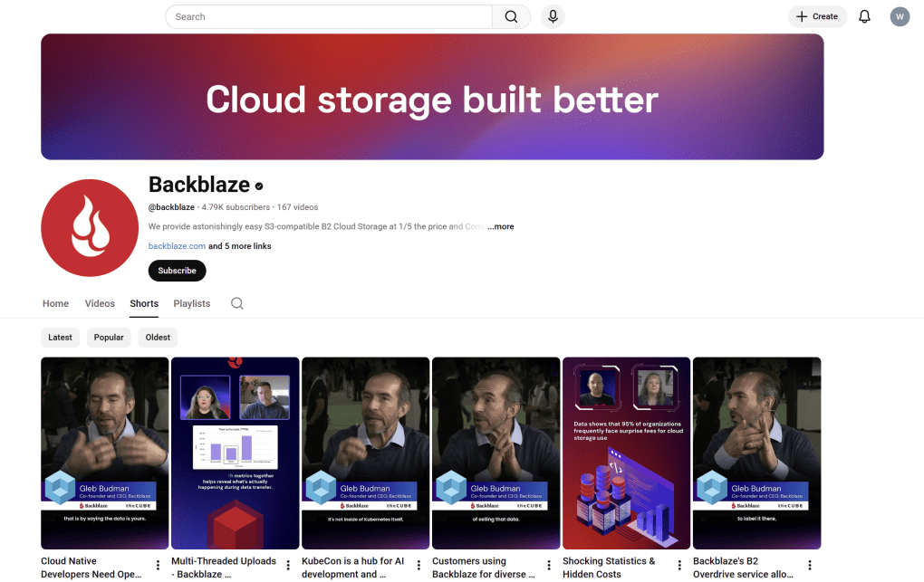This screenshot has width=924, height=582.
Task: Open options for Customers using Backblaze short
Action: click(549, 566)
